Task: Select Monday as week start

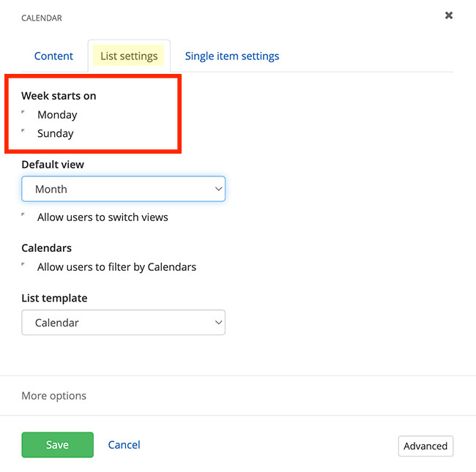Action: pos(24,114)
